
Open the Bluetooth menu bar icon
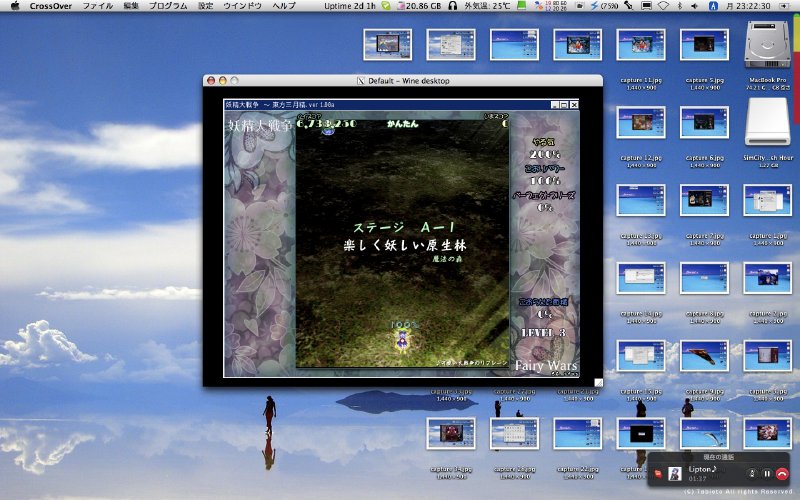coord(680,6)
